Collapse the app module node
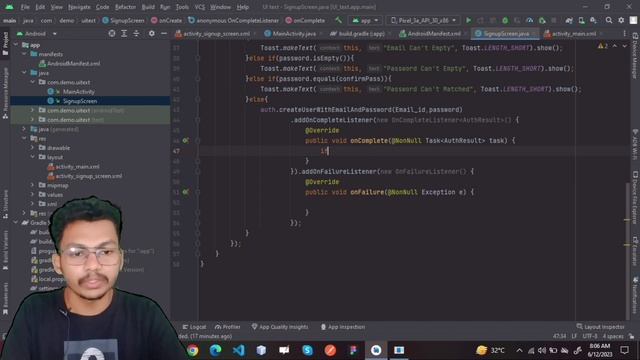The width and height of the screenshot is (640, 360). (x=16, y=45)
